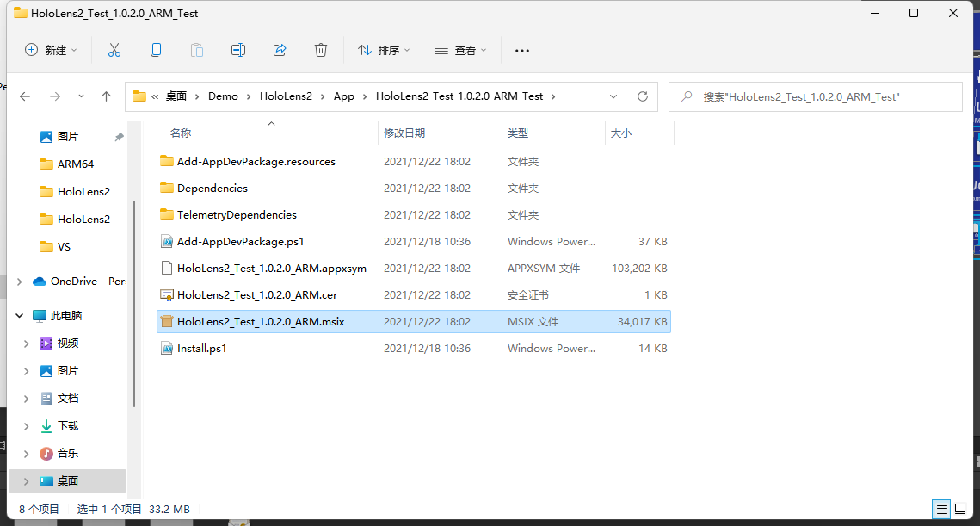Click the Add-AppDevPackage.ps1 script icon
The height and width of the screenshot is (526, 980).
click(166, 241)
